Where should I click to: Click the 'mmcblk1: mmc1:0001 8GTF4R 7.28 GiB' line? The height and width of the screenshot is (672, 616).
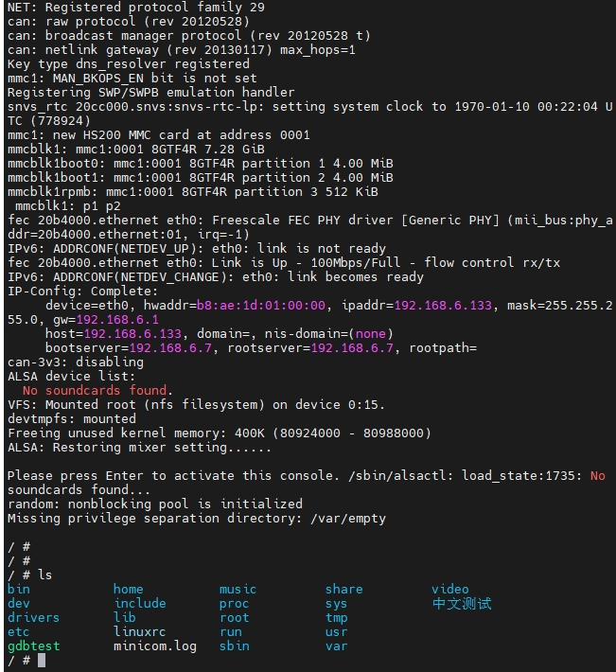136,150
